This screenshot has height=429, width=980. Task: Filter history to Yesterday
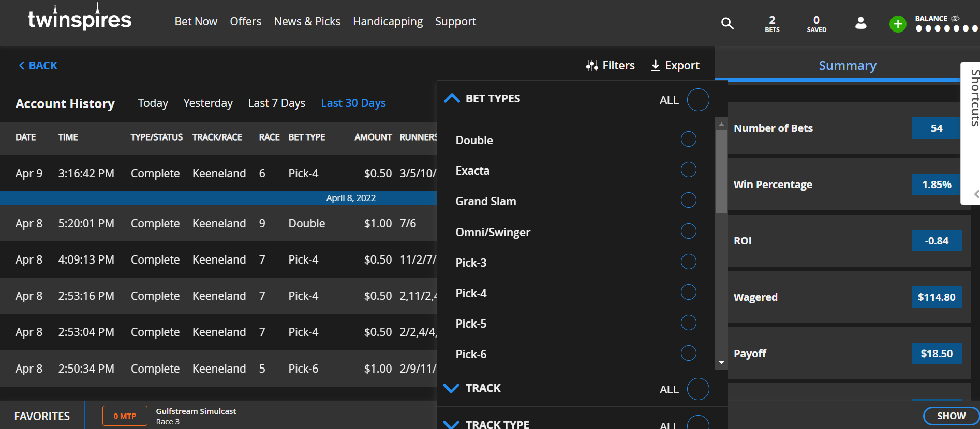click(208, 103)
